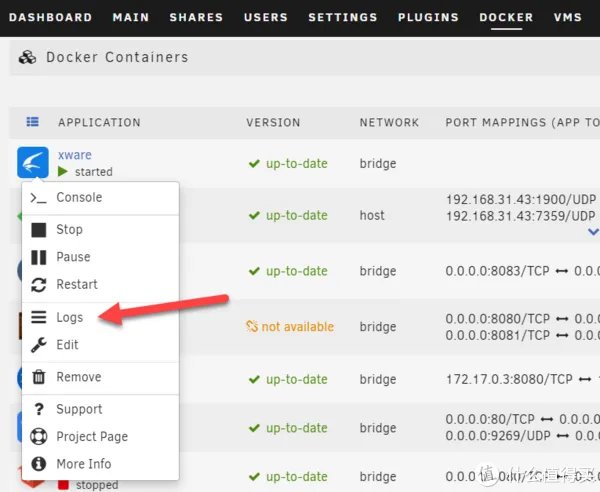Click the xware container icon
This screenshot has width=600, height=492.
(33, 163)
